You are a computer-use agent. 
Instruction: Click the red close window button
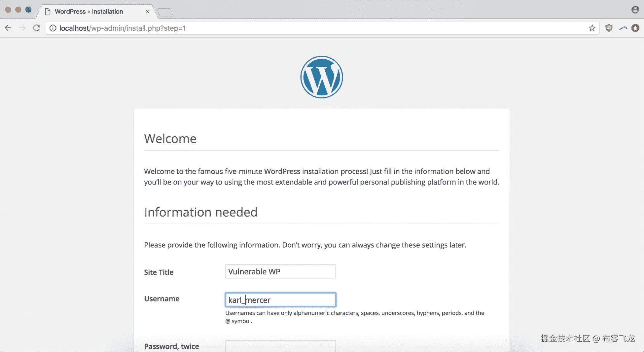point(8,10)
